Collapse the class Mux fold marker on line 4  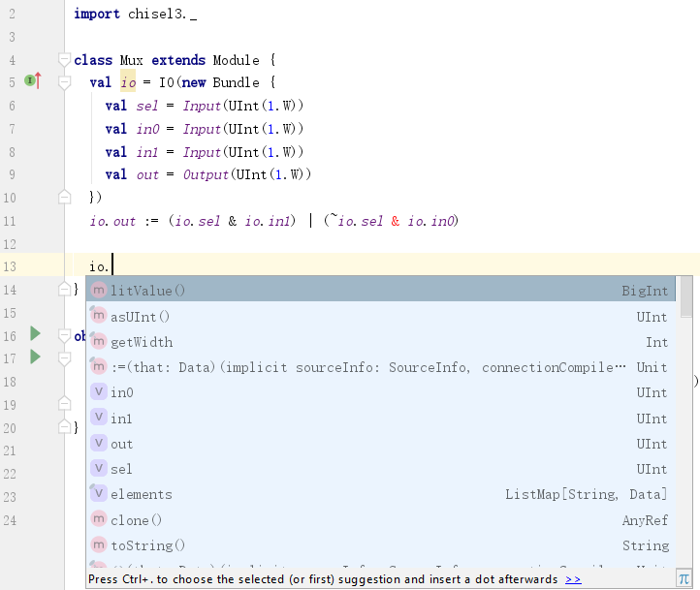point(64,60)
